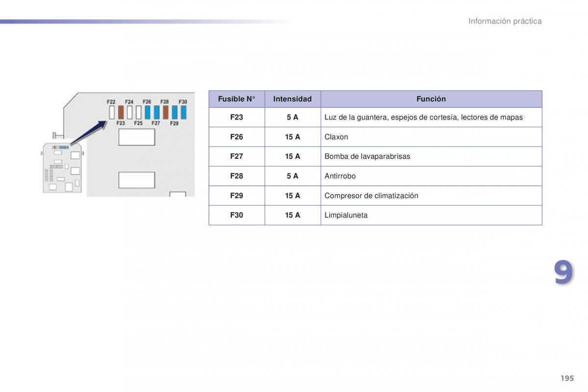Click the F27 label in the fuse diagram
588x392 pixels.
point(156,123)
